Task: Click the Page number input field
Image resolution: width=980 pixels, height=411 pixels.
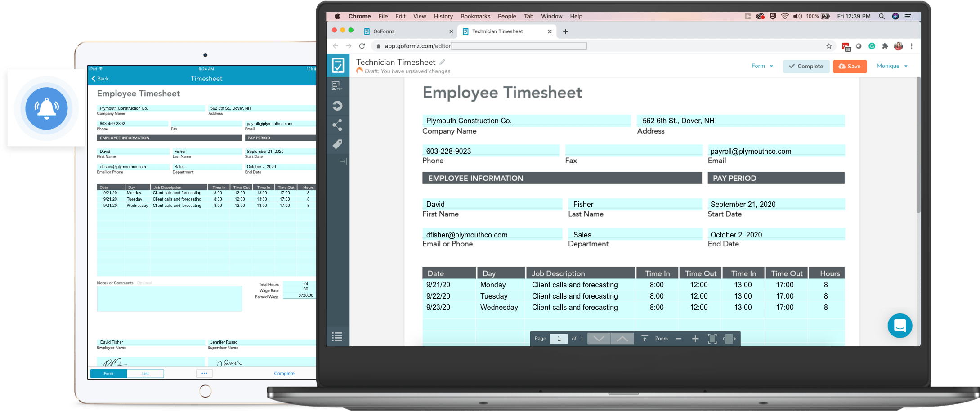Action: pyautogui.click(x=559, y=338)
